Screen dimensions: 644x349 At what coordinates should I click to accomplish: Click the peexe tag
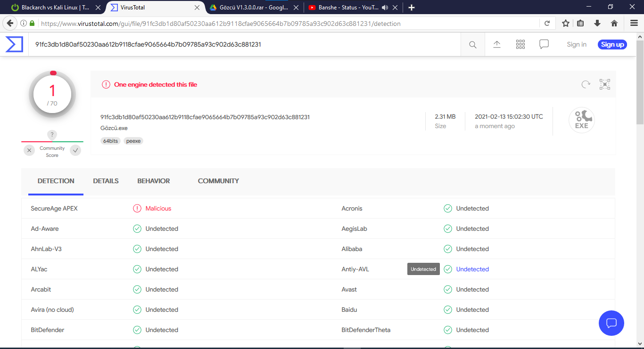pyautogui.click(x=133, y=141)
